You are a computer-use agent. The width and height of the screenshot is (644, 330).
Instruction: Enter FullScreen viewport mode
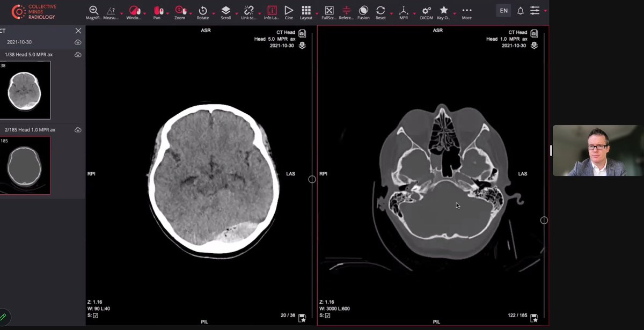click(x=329, y=13)
